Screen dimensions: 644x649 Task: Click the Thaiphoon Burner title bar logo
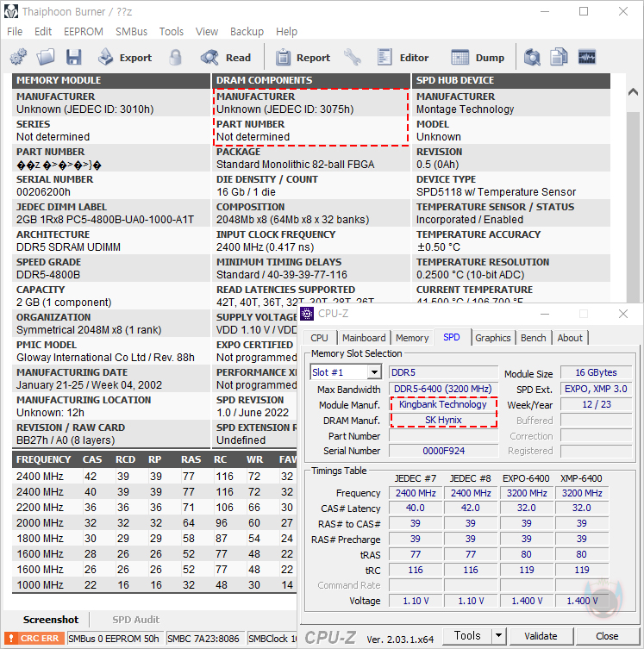point(10,11)
